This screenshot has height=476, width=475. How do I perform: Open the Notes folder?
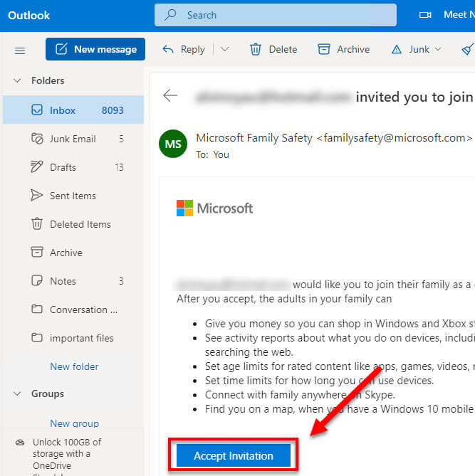click(73, 281)
